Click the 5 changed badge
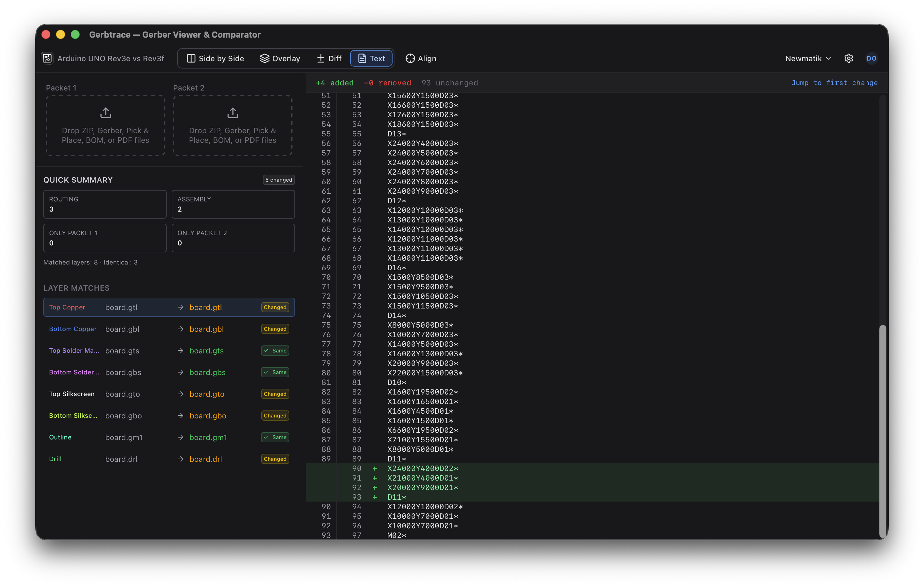The image size is (924, 587). click(278, 180)
